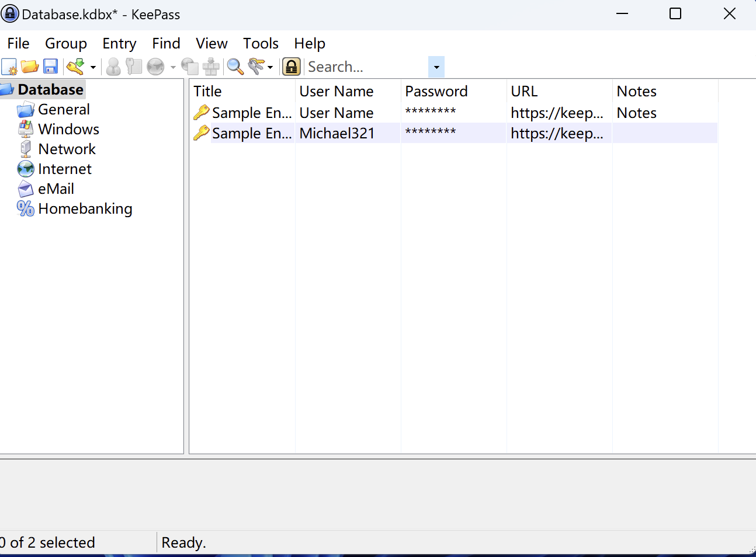Click key icon of Michael321 entry
This screenshot has height=557, width=756.
201,133
